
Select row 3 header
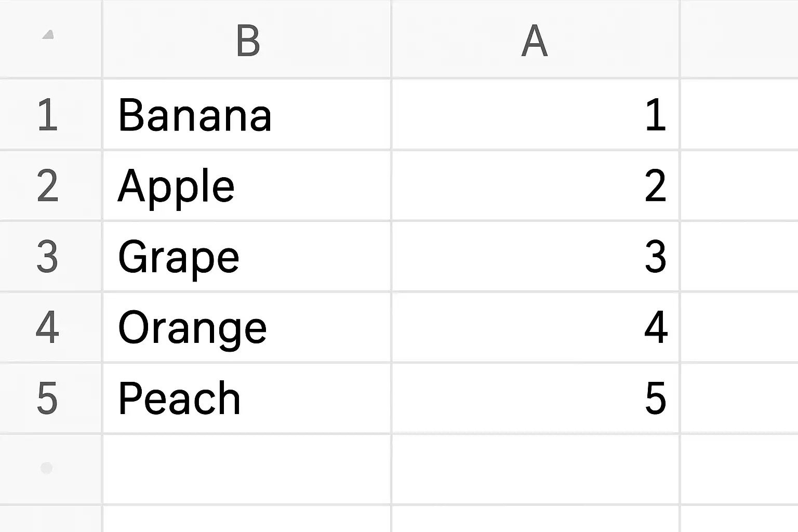tap(48, 257)
